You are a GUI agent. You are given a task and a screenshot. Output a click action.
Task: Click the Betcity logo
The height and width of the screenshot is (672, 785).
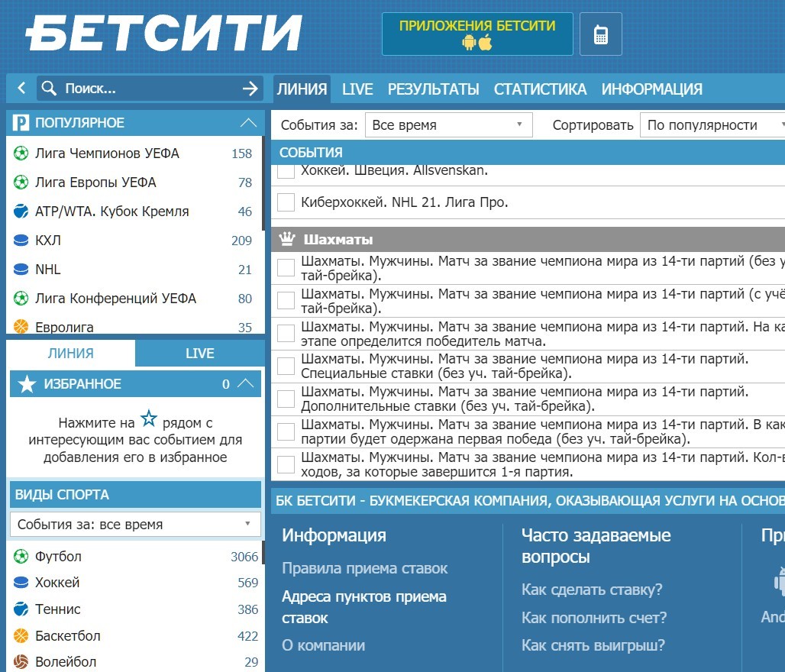pyautogui.click(x=163, y=33)
